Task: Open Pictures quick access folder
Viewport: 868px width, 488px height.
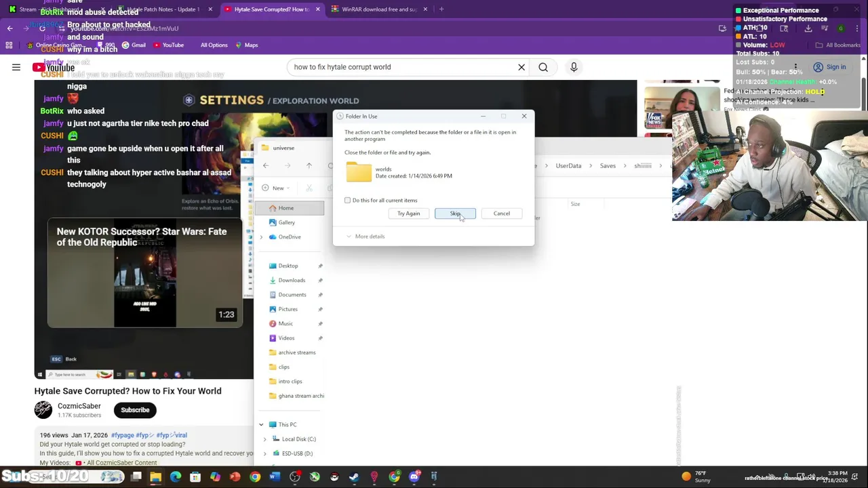Action: click(288, 309)
